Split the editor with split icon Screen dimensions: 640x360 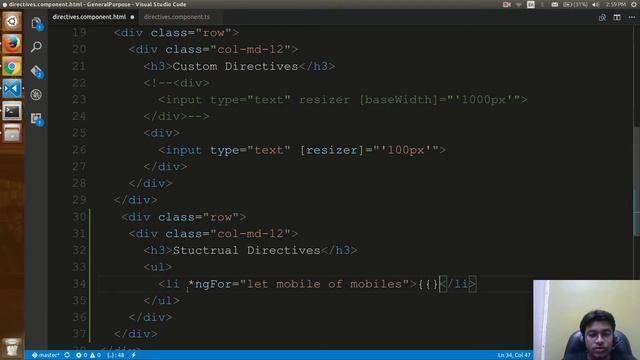[x=617, y=17]
